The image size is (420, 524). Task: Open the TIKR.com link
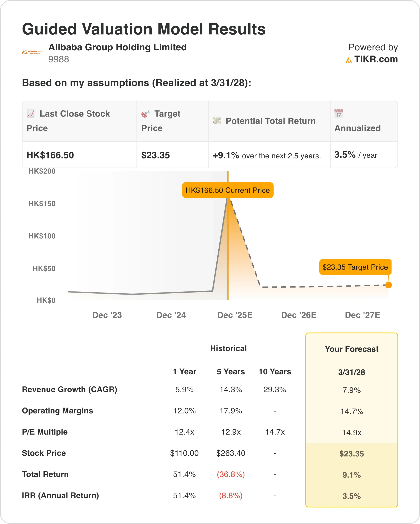(x=376, y=59)
